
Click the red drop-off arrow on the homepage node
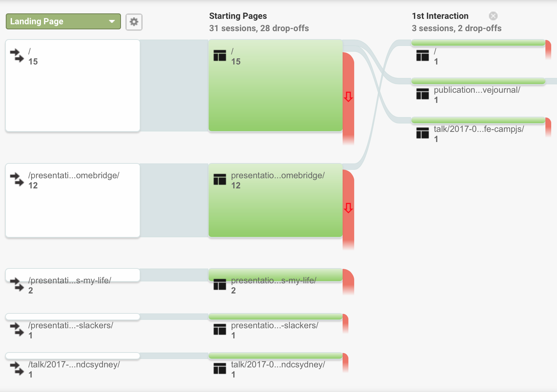coord(348,97)
